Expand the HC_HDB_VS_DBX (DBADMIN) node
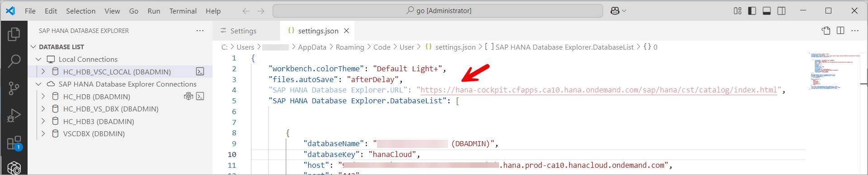Screen dimensions: 868x175 [x=43, y=109]
